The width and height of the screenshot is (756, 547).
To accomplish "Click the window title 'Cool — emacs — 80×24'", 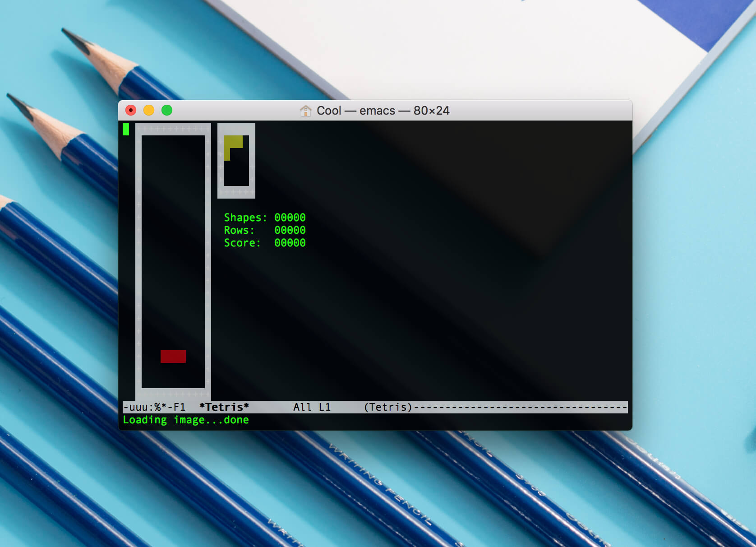I will click(x=383, y=111).
